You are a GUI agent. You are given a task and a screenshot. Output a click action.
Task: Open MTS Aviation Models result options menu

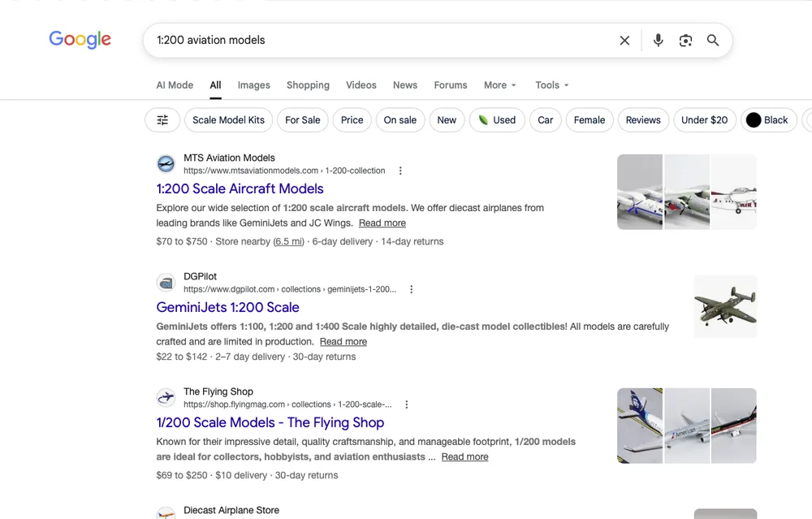[400, 171]
